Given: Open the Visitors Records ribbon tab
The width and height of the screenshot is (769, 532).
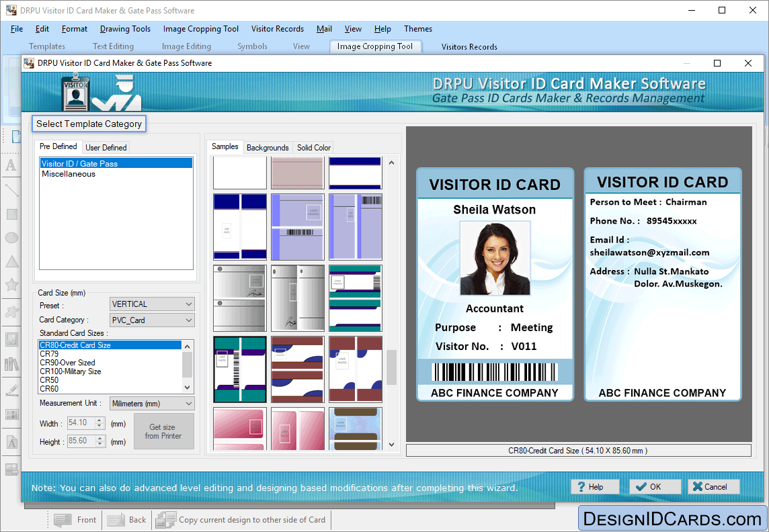Looking at the screenshot, I should pos(469,46).
